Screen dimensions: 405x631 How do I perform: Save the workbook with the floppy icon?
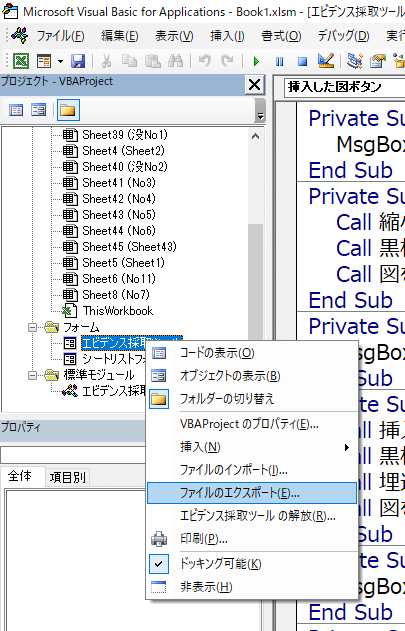(78, 61)
